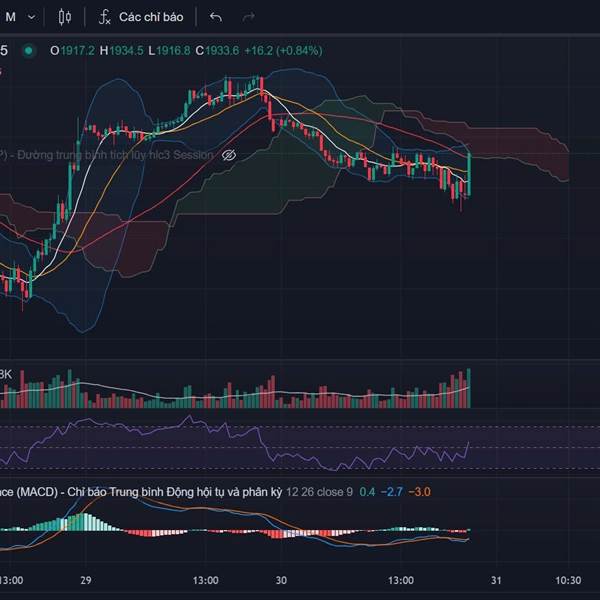This screenshot has width=600, height=600.
Task: Expand the timeframe dropdown next to M
Action: click(32, 17)
